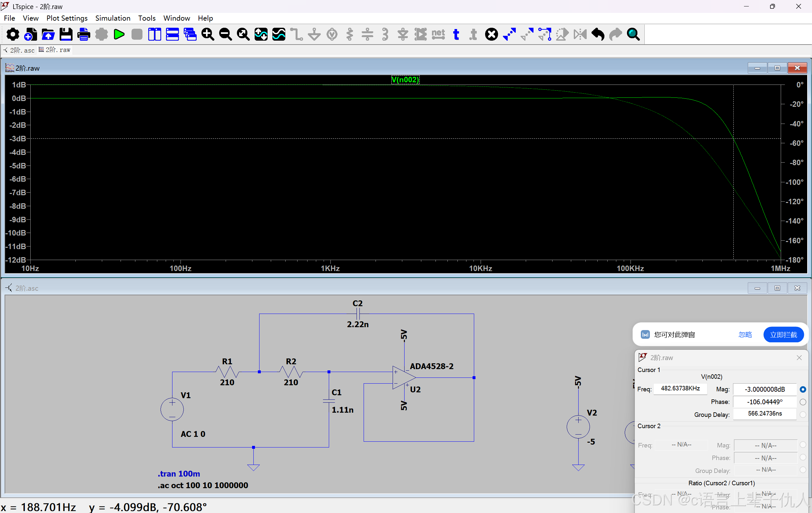Select Cursor 1 Phase radio button

click(803, 402)
